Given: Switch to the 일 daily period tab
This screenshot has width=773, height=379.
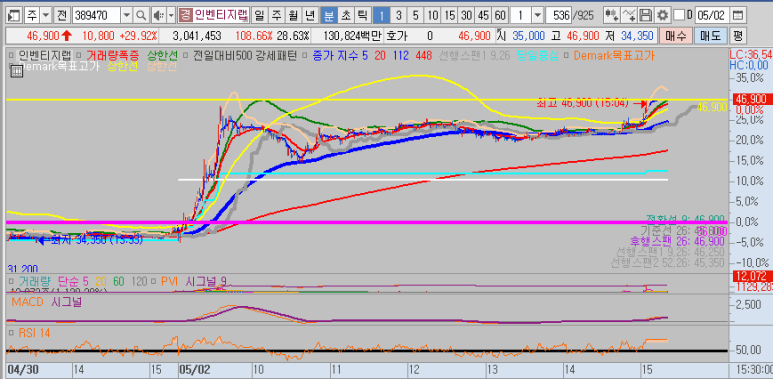Looking at the screenshot, I should [259, 15].
